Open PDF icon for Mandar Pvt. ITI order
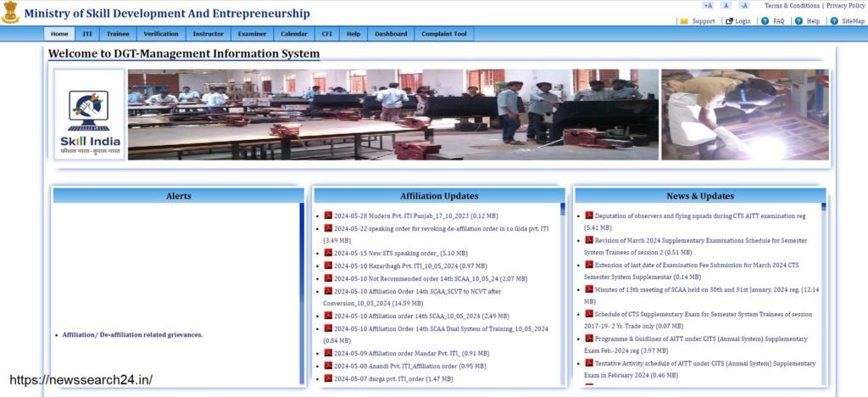 click(x=328, y=353)
